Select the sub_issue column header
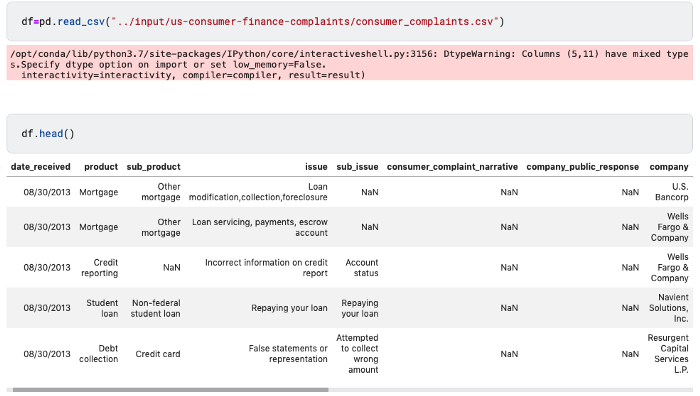Image resolution: width=700 pixels, height=396 pixels. (x=357, y=167)
